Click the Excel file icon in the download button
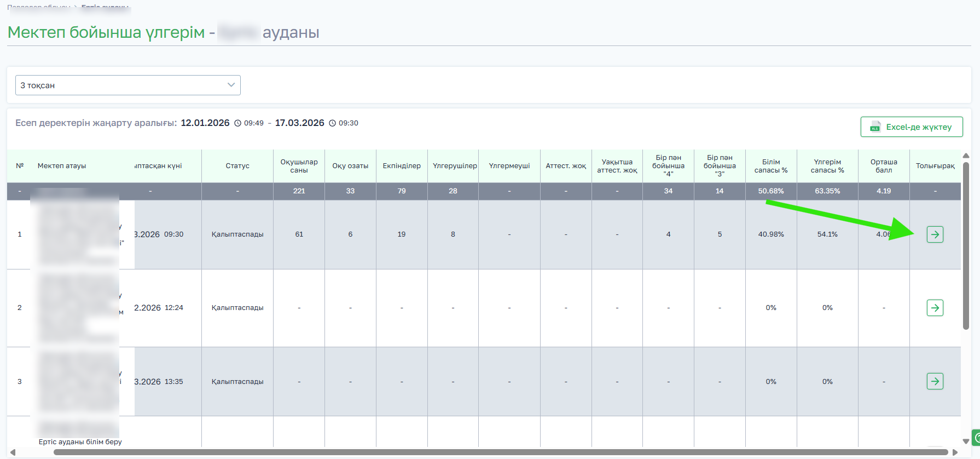Viewport: 980px width, 459px height. click(875, 127)
